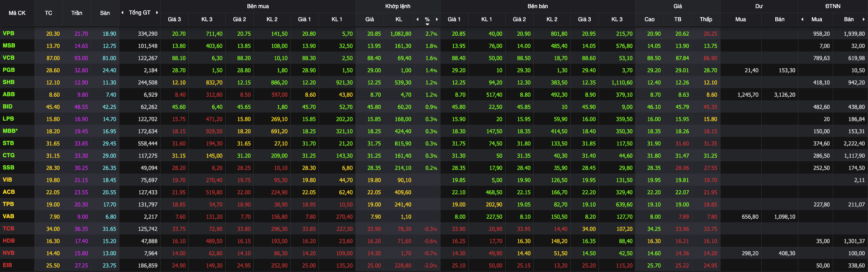The width and height of the screenshot is (868, 272).
Task: Click VPB's matched price 20.85 in Khớp lệnh
Action: [x=374, y=34]
